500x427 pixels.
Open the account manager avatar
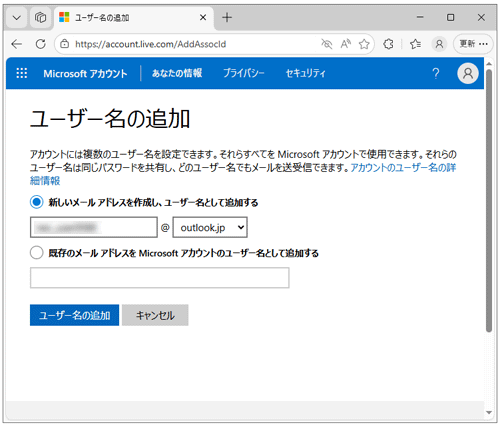click(x=468, y=73)
